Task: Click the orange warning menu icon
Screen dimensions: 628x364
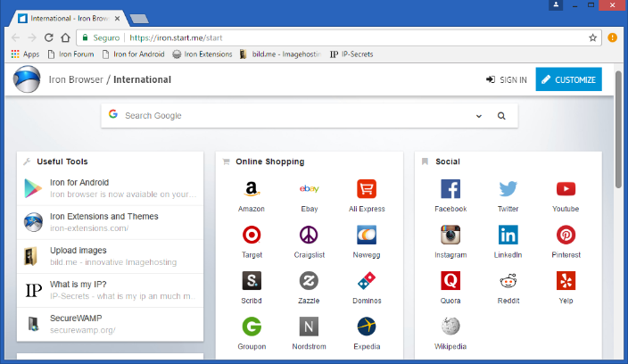Action: point(612,37)
